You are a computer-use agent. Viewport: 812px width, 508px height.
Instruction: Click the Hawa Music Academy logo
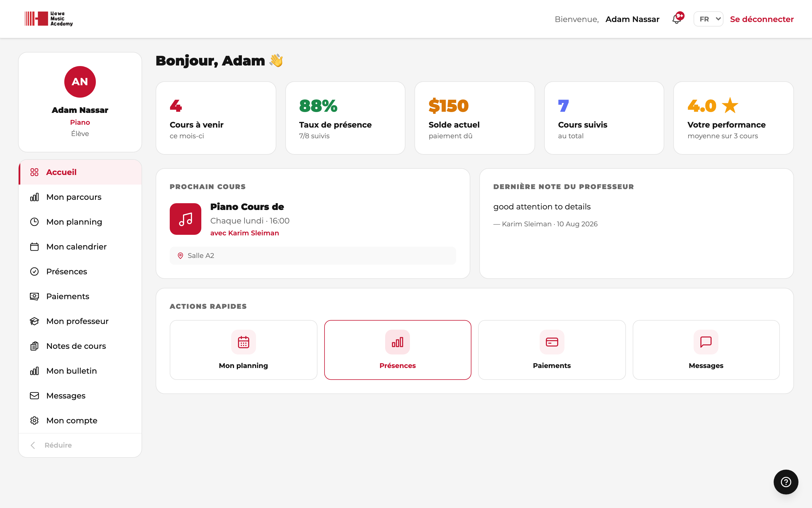pos(49,19)
